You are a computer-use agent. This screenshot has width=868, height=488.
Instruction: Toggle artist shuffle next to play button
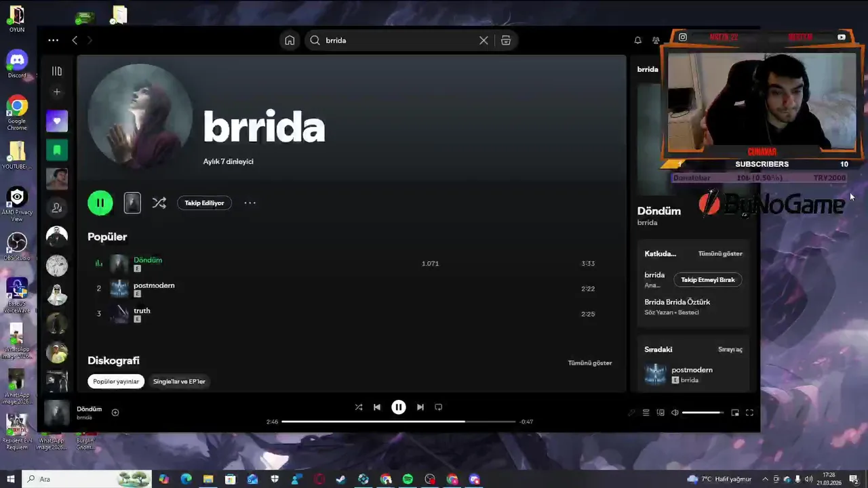coord(159,203)
